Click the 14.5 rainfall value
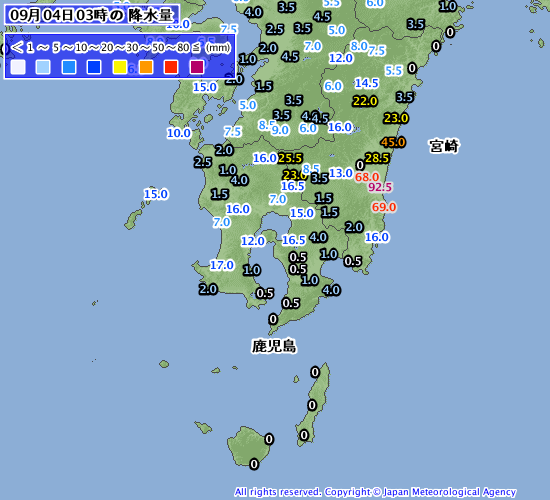This screenshot has width=550, height=500. [x=367, y=83]
